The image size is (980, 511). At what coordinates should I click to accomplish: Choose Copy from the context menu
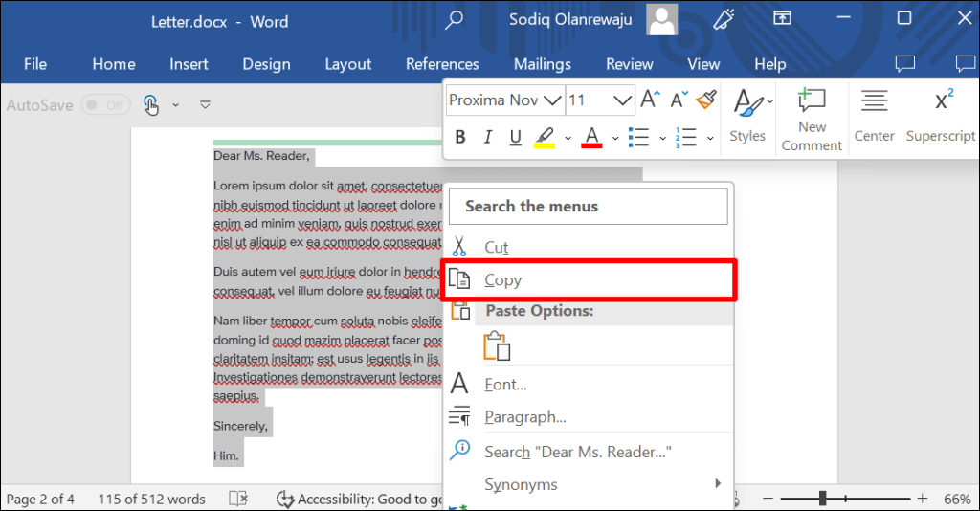pyautogui.click(x=502, y=280)
